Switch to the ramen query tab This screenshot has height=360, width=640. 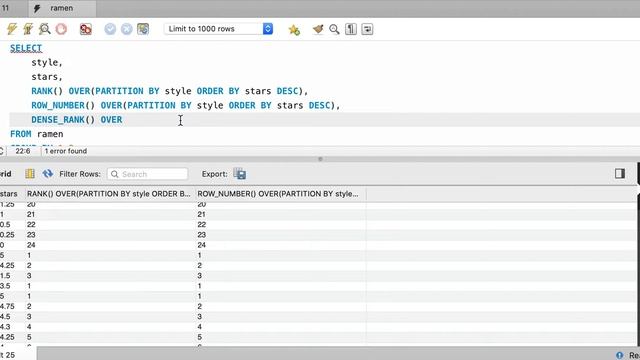(x=62, y=8)
